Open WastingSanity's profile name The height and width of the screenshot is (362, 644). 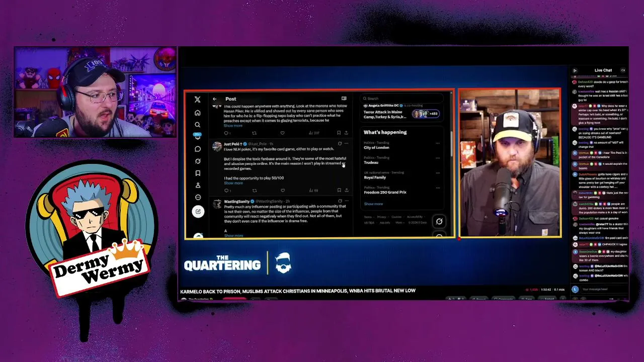(x=236, y=202)
